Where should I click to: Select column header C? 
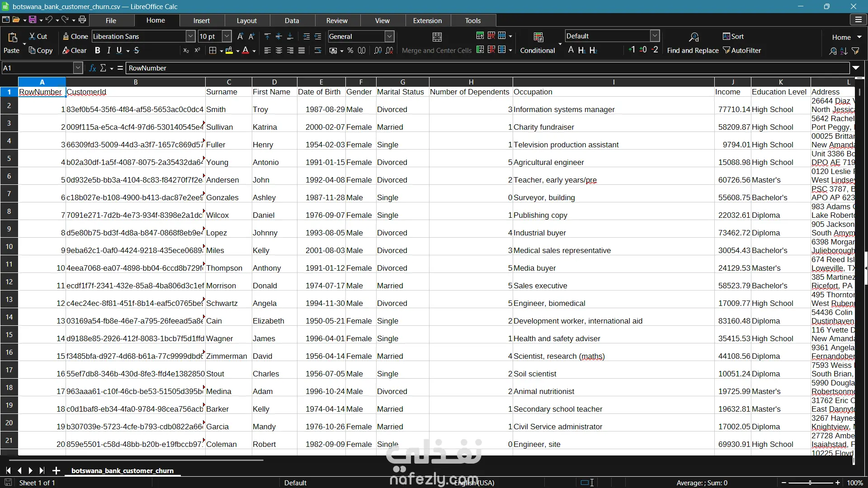click(x=229, y=82)
